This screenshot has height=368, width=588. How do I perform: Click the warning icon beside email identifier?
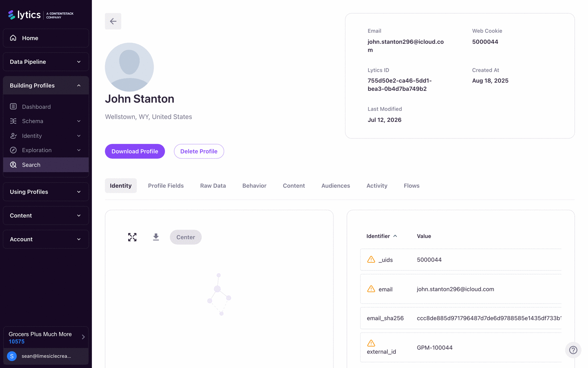pyautogui.click(x=371, y=289)
